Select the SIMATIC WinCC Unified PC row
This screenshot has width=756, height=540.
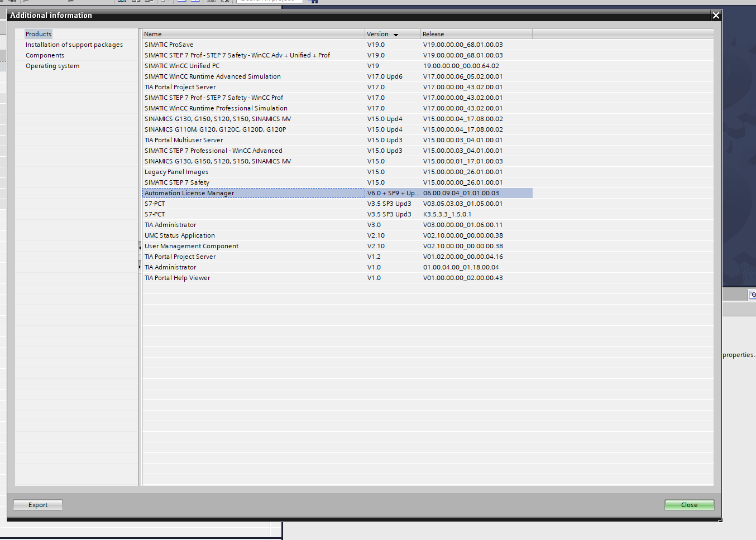pyautogui.click(x=337, y=66)
